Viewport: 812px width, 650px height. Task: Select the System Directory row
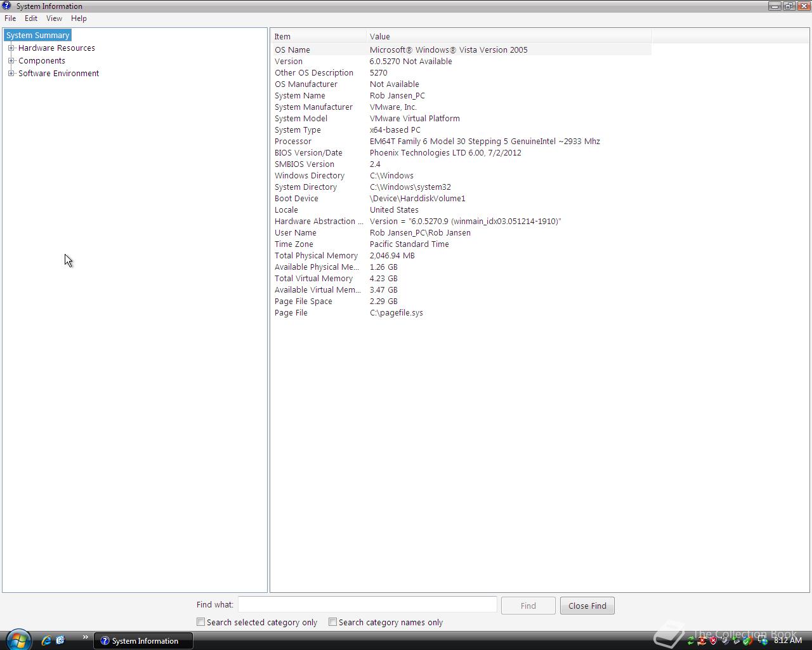click(461, 187)
